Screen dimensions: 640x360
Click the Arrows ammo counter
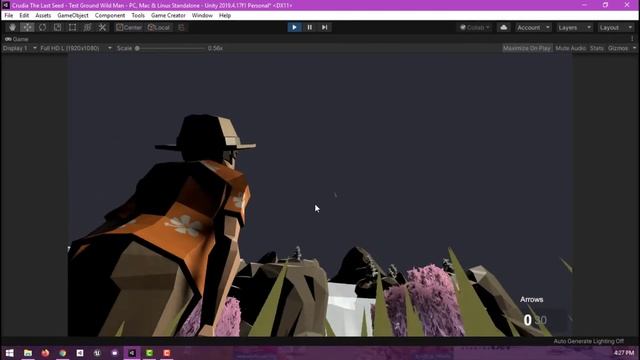(x=535, y=320)
